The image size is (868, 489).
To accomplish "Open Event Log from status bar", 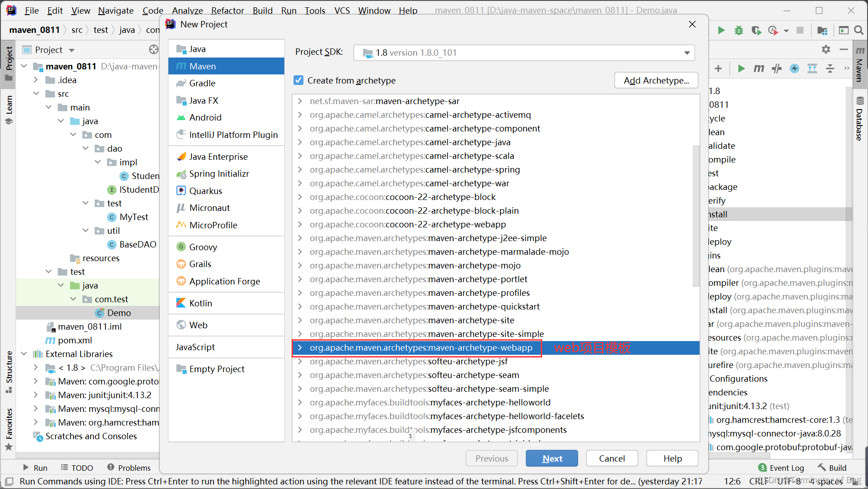I will [x=781, y=468].
